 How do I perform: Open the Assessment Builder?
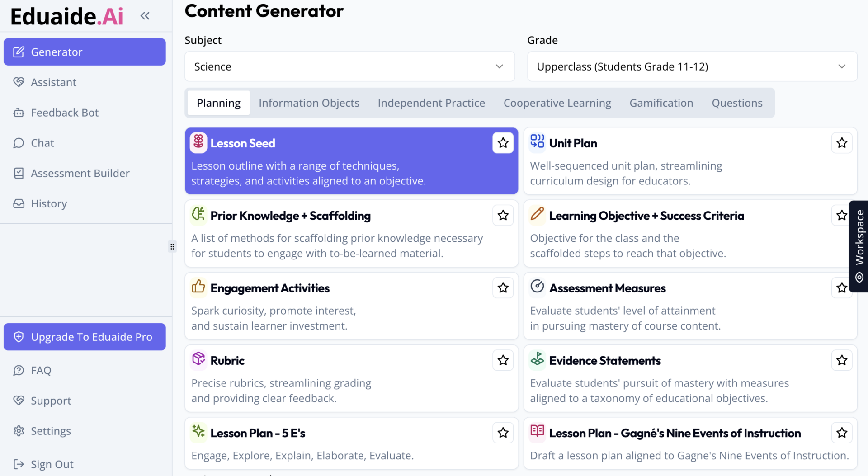(19, 173)
